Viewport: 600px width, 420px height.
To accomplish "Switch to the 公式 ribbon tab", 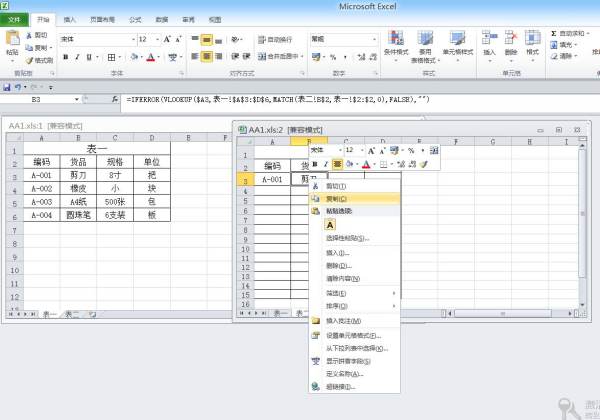I will (x=134, y=19).
